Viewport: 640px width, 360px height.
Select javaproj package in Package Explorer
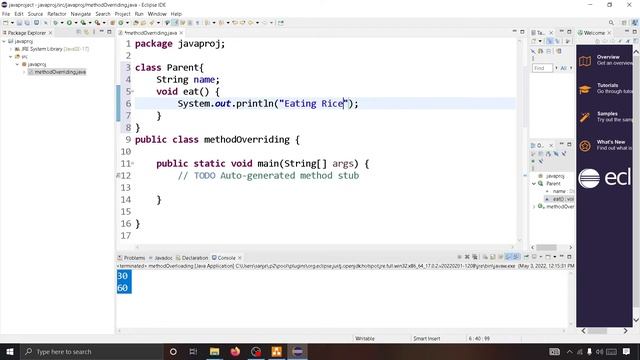(33, 64)
